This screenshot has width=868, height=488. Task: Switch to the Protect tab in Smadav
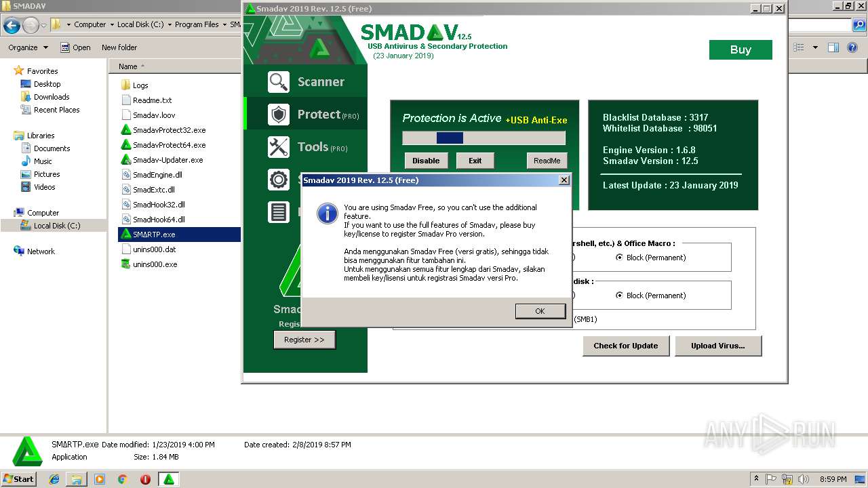305,115
